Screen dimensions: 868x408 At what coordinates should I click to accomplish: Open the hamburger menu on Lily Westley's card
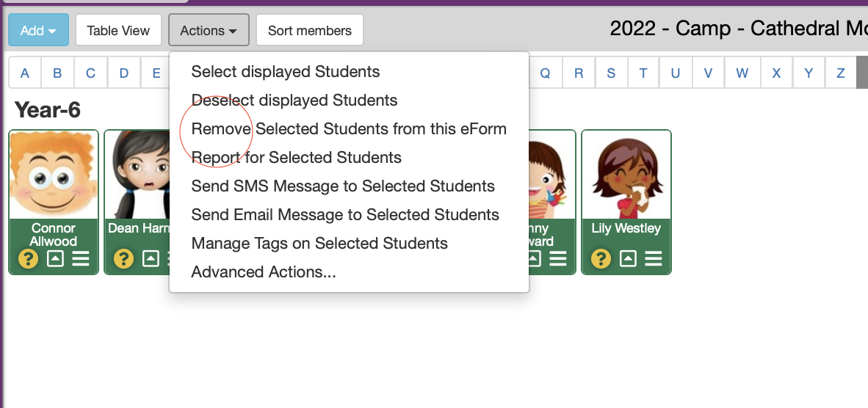pyautogui.click(x=654, y=258)
